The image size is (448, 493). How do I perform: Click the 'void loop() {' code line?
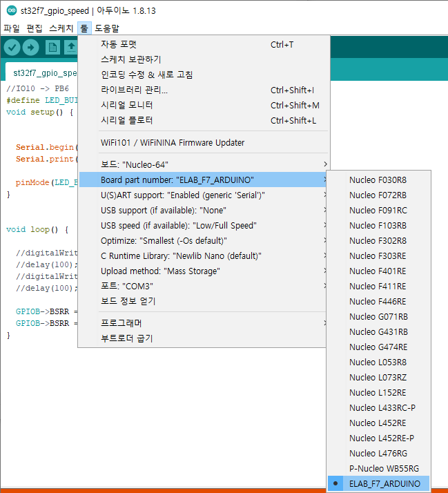(37, 229)
